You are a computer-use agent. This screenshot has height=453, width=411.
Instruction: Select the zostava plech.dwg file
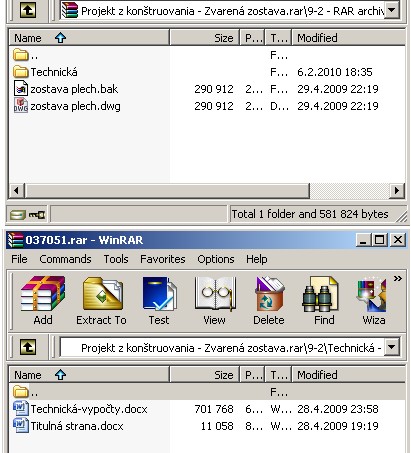[x=75, y=106]
